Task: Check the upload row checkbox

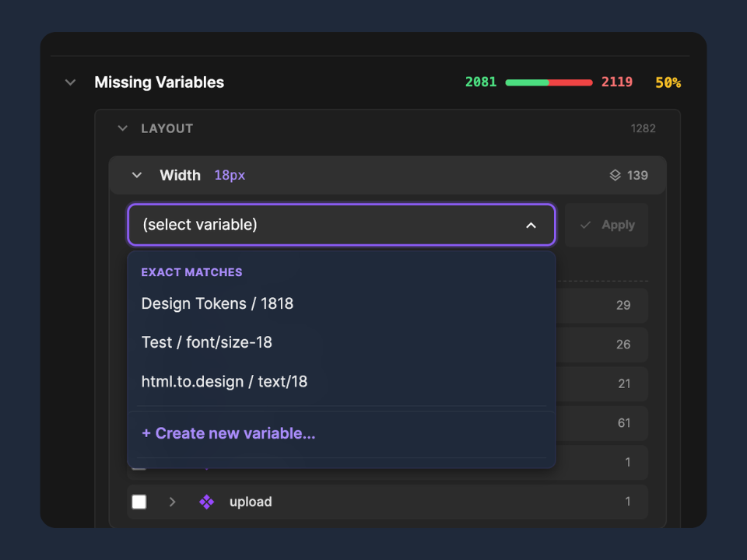Action: tap(139, 502)
